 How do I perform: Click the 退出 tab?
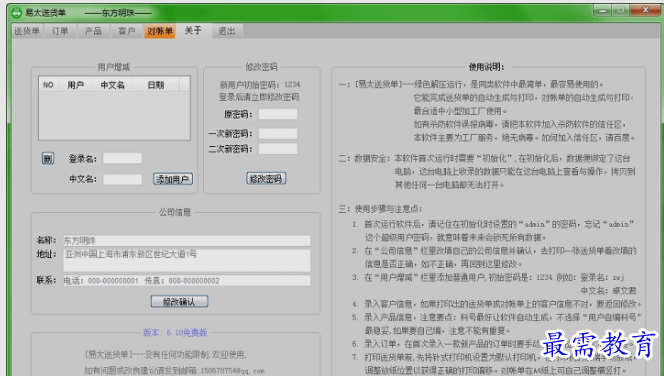[x=227, y=31]
